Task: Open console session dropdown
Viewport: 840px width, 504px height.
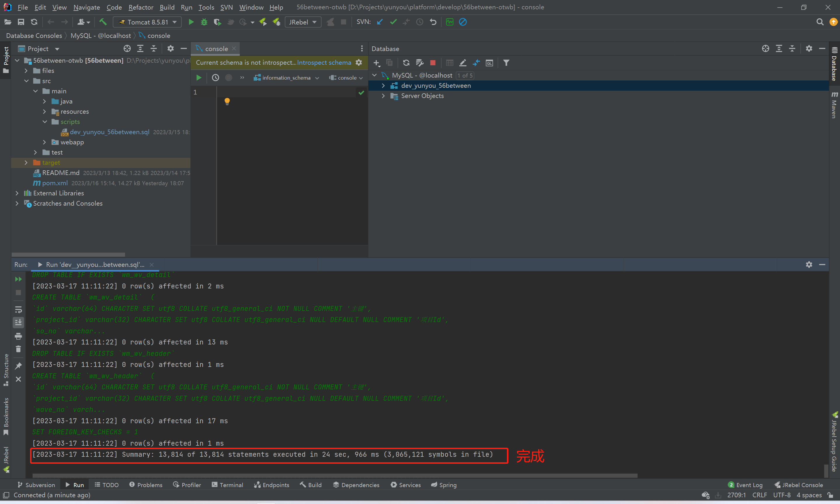Action: tap(346, 78)
